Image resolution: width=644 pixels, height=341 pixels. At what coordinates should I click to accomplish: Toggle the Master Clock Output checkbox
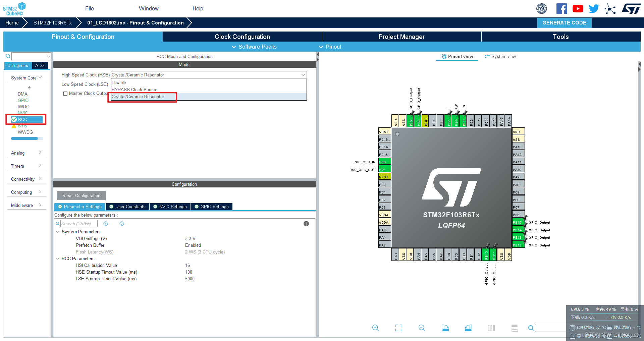click(65, 94)
